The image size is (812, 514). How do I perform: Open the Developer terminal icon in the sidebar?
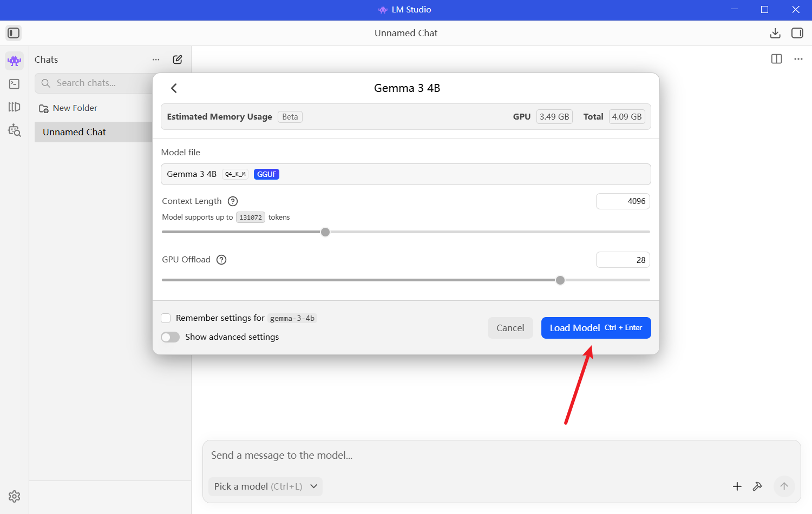pos(15,84)
